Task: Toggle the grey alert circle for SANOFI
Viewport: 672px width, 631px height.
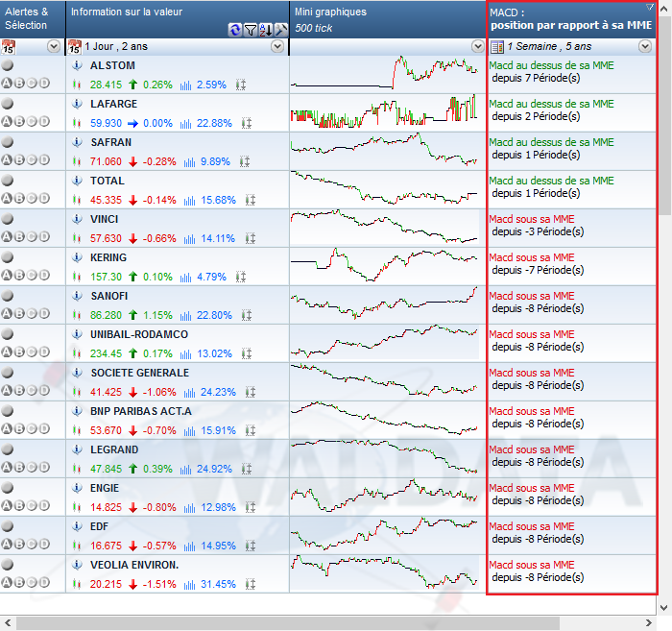Action: tap(8, 296)
